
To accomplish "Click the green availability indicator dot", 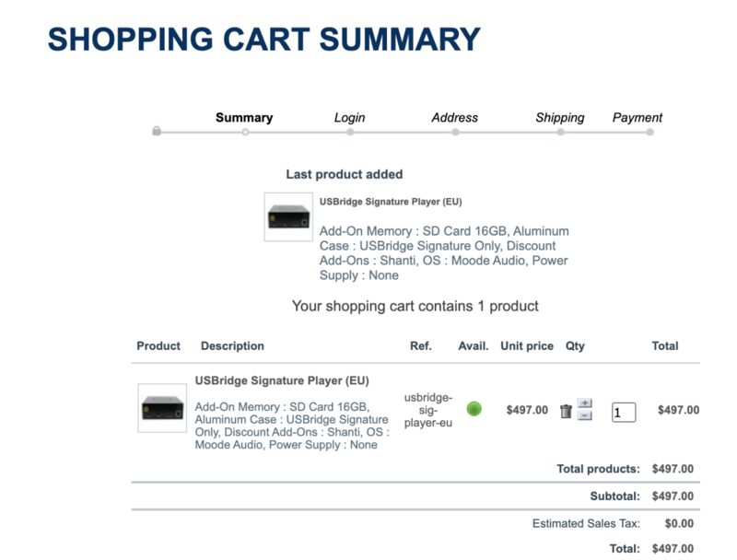I will 474,409.
